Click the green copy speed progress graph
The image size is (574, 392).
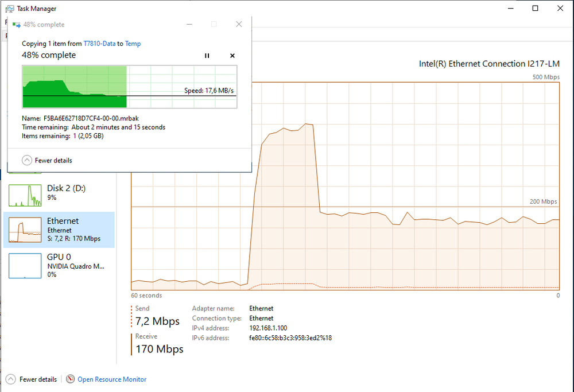point(130,87)
